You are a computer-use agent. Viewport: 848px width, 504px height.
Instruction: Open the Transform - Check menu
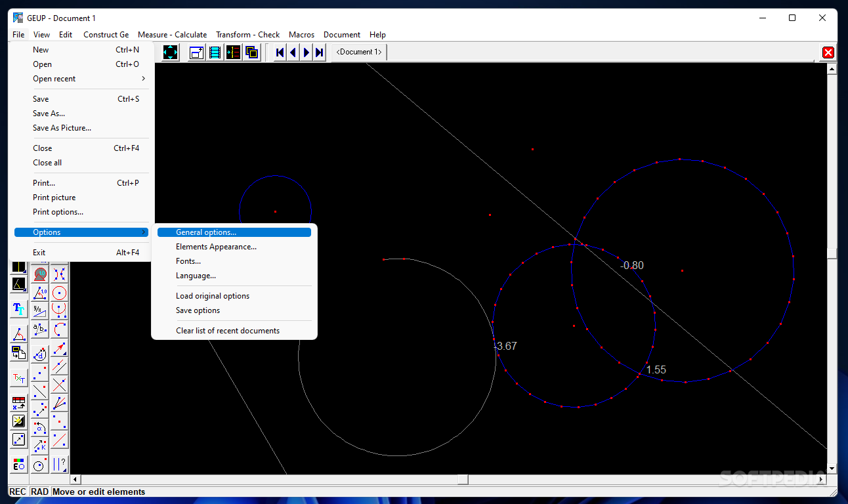[247, 35]
